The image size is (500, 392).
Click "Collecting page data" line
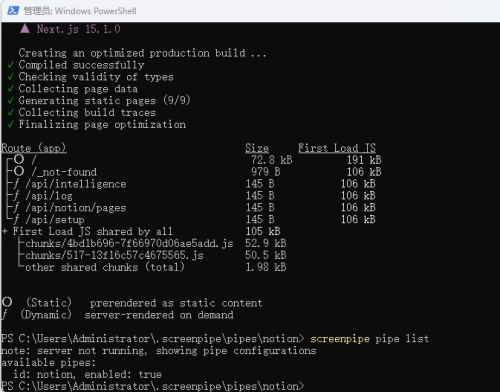[78, 89]
